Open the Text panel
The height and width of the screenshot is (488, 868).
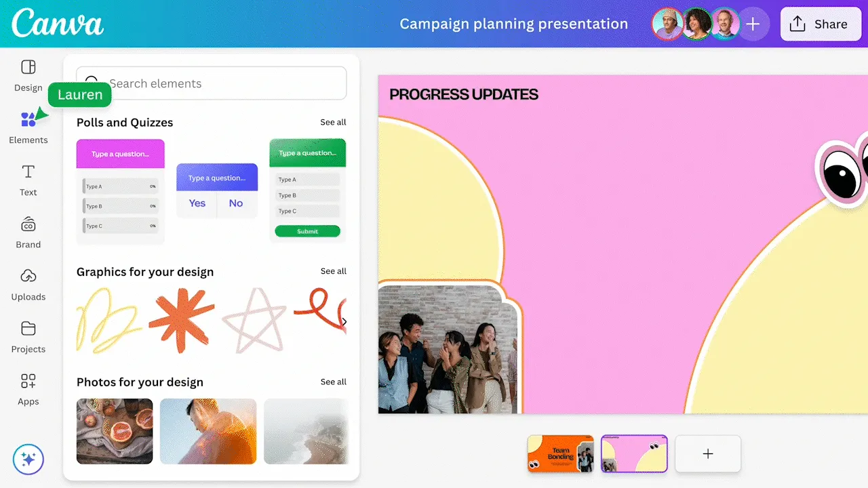tap(28, 180)
